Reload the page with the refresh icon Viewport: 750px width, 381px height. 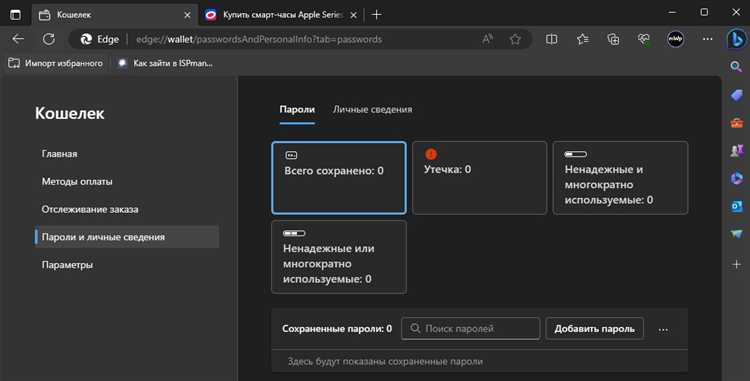tap(49, 39)
